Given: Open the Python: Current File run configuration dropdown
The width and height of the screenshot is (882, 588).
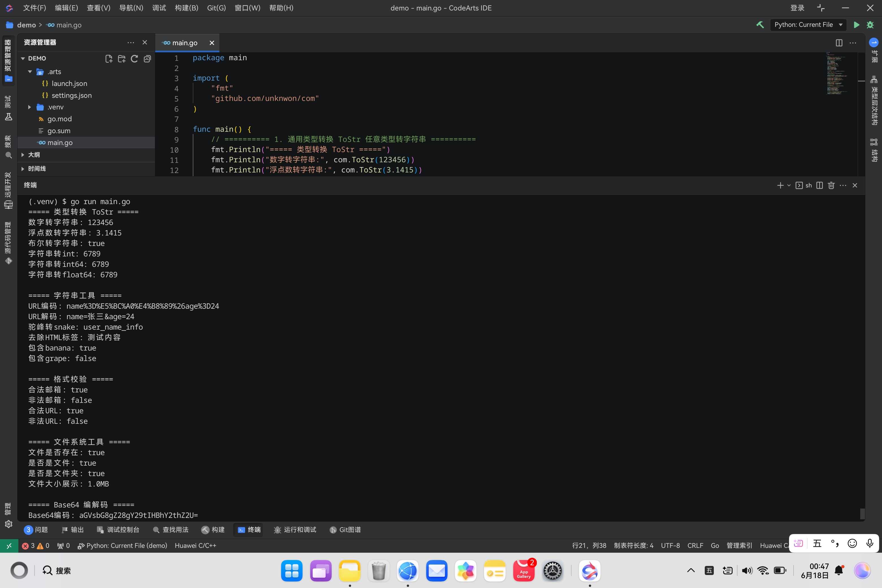Looking at the screenshot, I should click(808, 25).
